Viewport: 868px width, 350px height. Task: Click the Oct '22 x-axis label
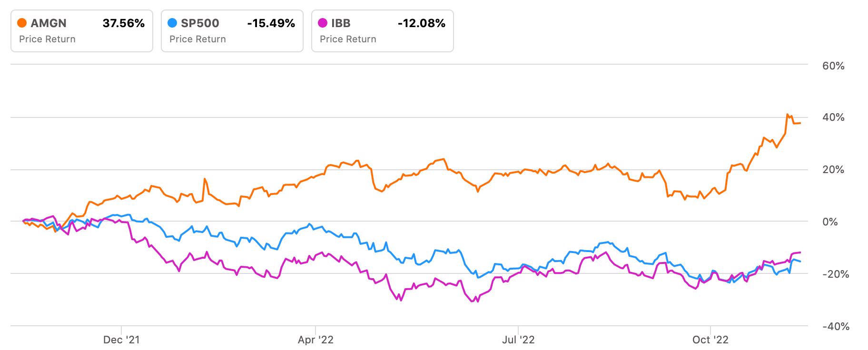coord(710,340)
